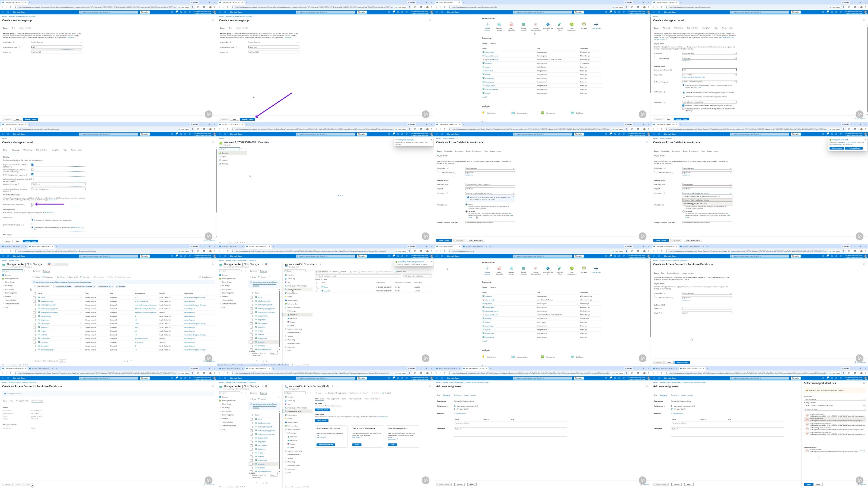Switch to 'Storage center - Microsoft Azure' browser tab
868x488 pixels.
point(41,246)
